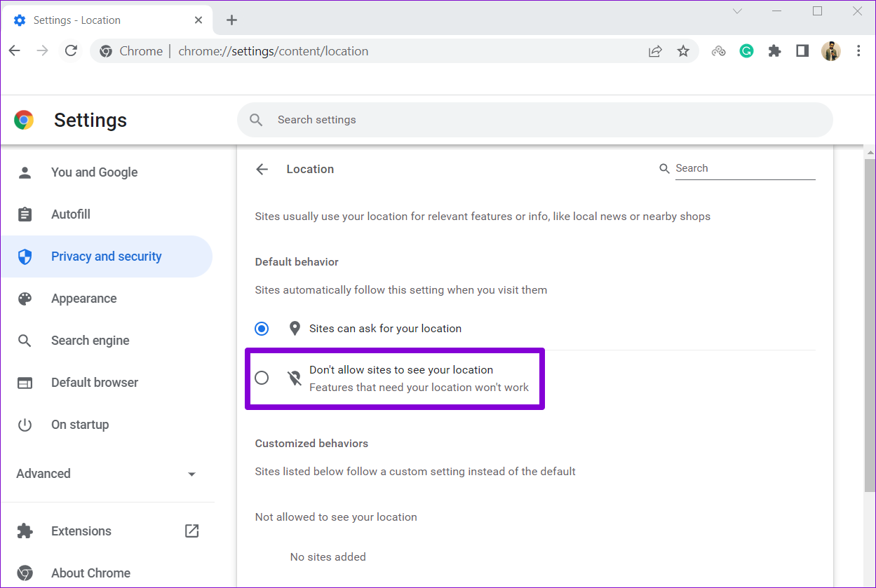Open On startup settings
Screen dimensions: 876x588
(107, 425)
